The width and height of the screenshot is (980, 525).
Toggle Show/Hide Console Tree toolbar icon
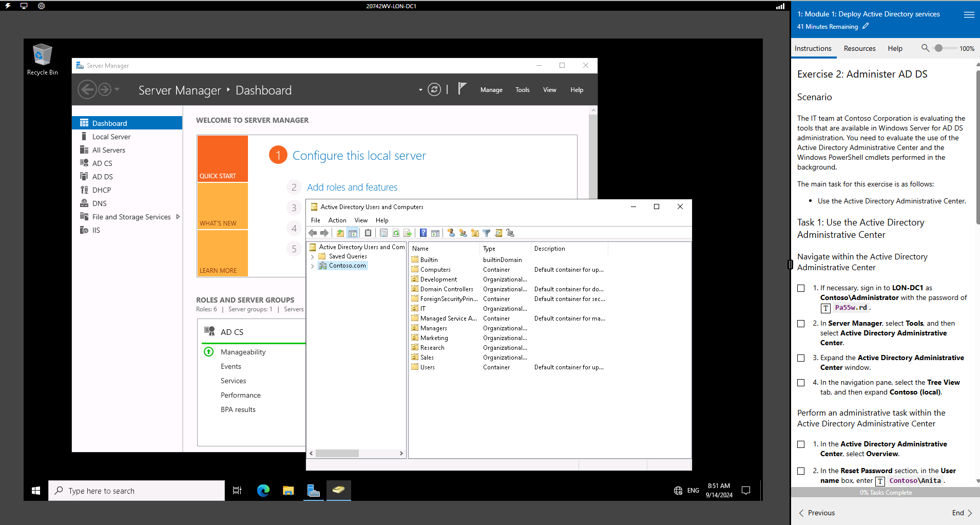[353, 233]
